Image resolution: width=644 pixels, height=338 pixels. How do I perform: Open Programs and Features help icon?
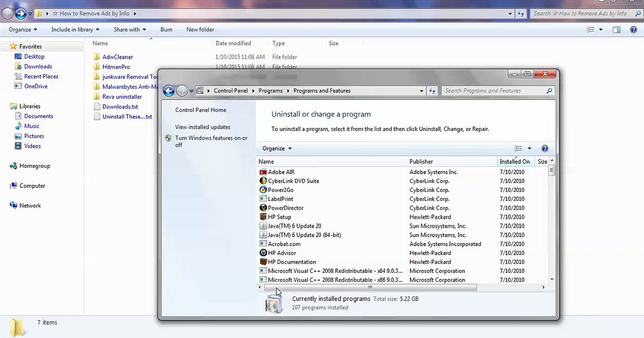point(545,148)
